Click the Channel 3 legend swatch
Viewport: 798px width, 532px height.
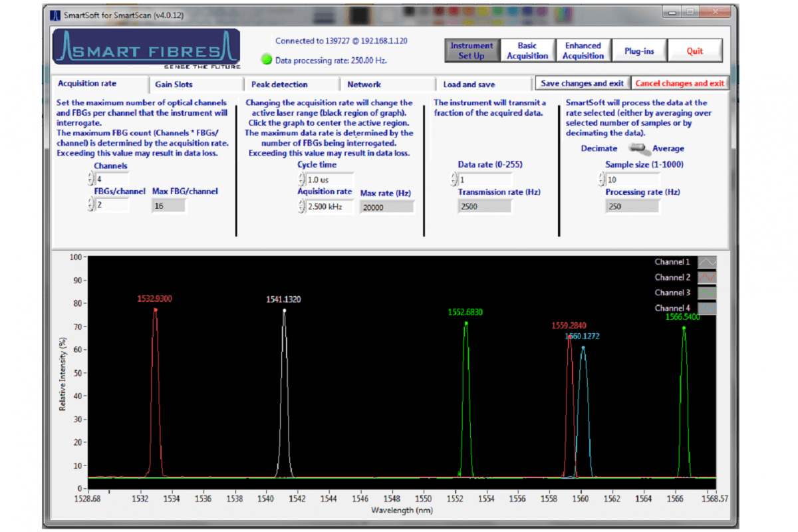point(706,293)
